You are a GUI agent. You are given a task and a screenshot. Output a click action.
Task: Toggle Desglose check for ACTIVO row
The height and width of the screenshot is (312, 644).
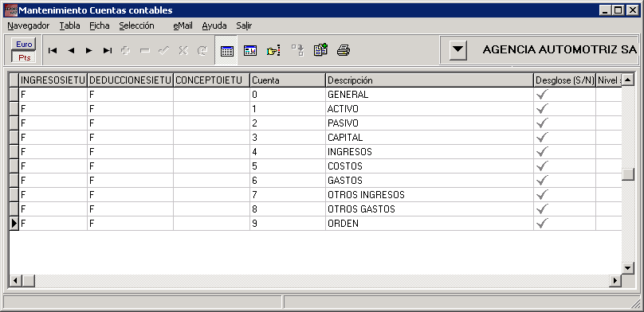coord(543,109)
